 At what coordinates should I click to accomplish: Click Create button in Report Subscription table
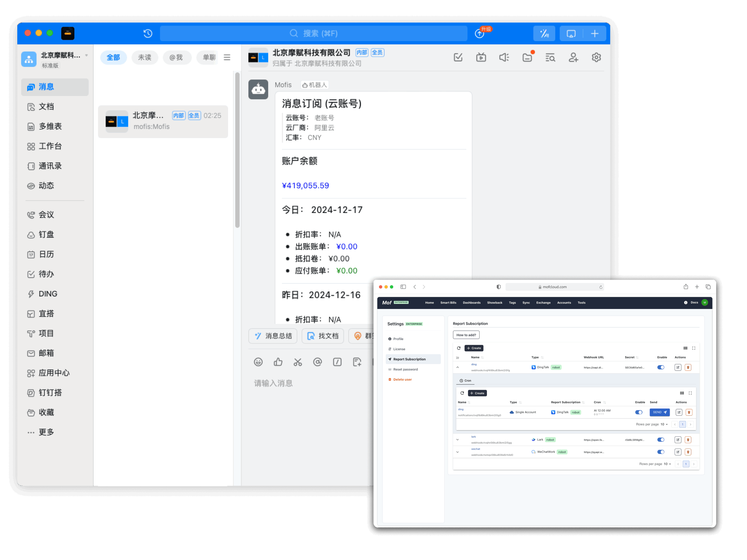(474, 348)
